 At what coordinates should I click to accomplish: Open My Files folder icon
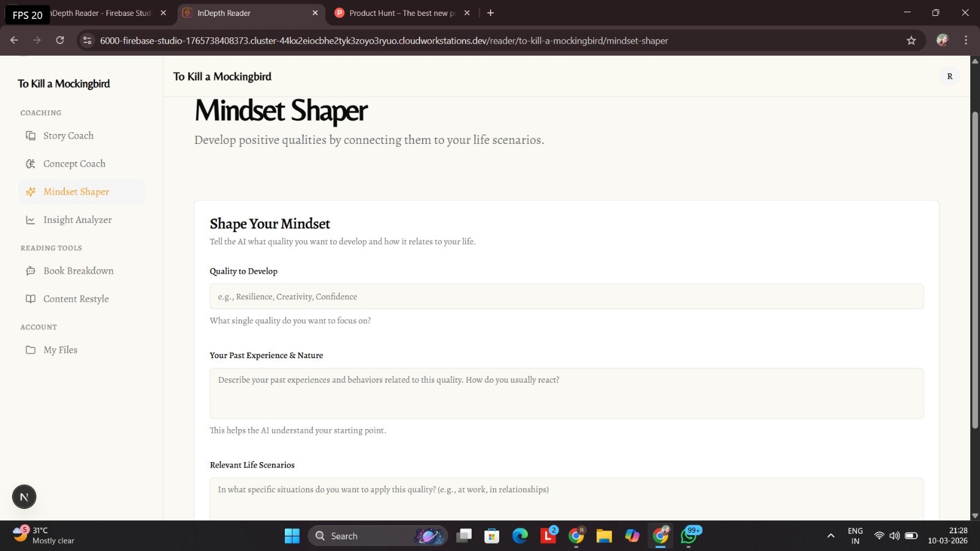(x=31, y=350)
